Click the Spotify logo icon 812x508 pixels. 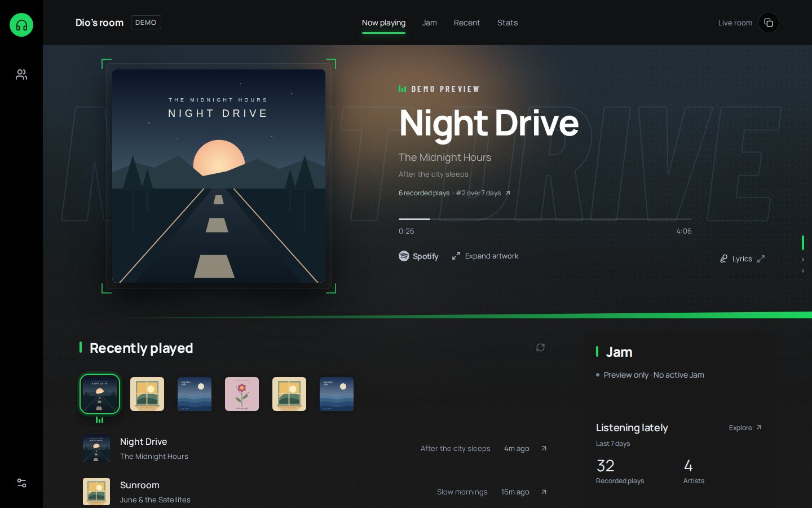click(404, 256)
